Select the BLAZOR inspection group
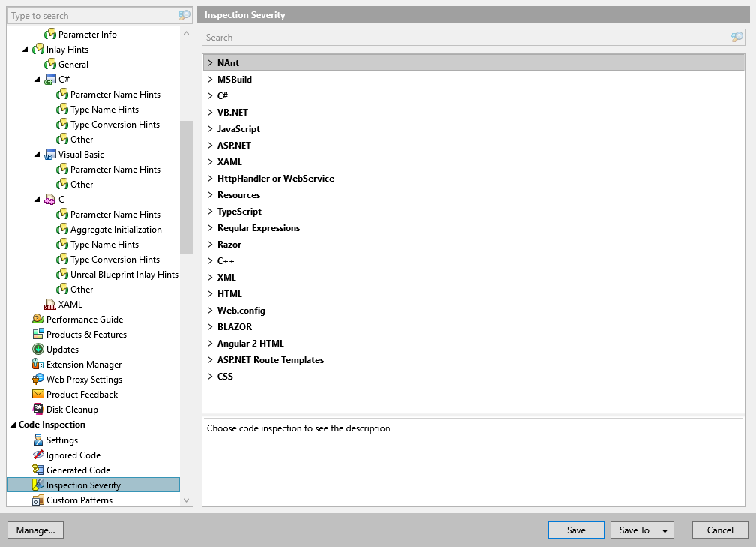The width and height of the screenshot is (756, 547). [x=234, y=326]
